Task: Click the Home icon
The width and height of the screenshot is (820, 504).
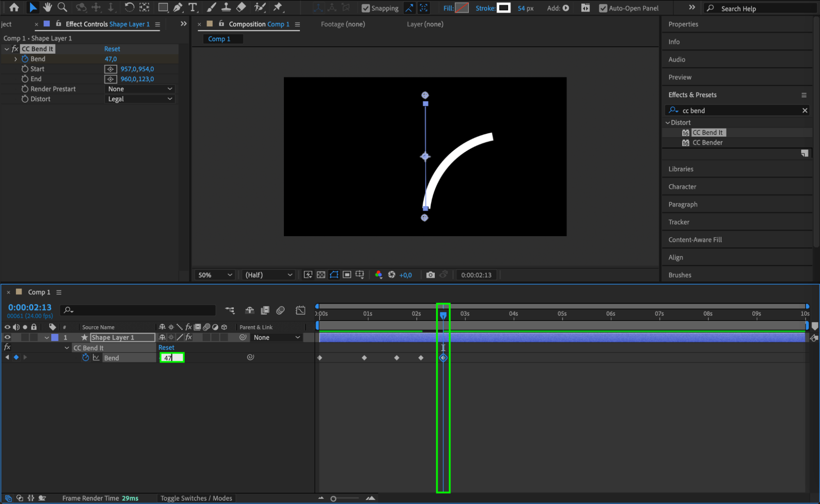Action: 14,7
